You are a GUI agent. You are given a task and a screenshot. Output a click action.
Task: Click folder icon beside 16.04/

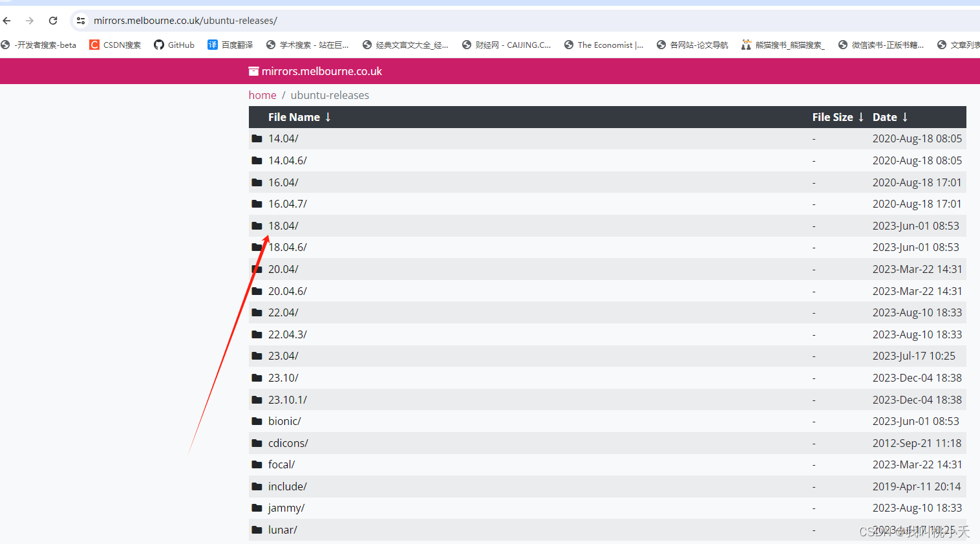(257, 182)
